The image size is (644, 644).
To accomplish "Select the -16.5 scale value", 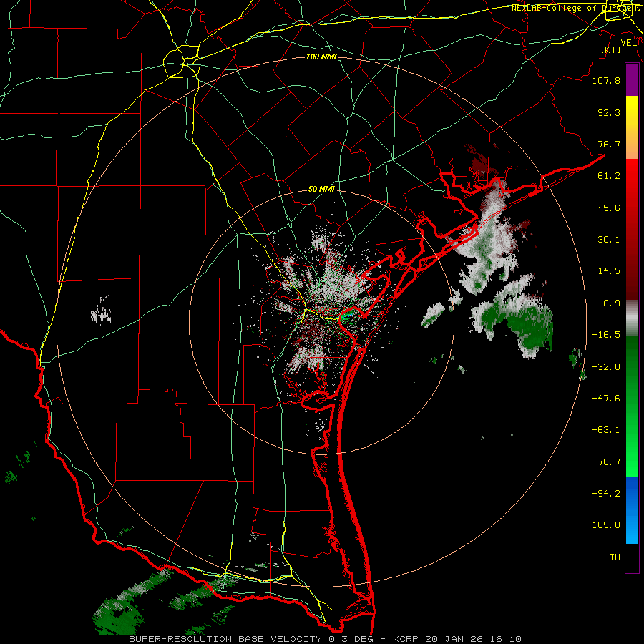I will coord(606,335).
